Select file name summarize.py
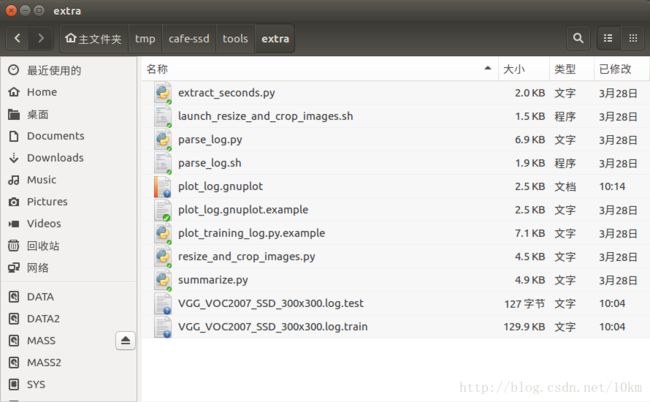 213,281
